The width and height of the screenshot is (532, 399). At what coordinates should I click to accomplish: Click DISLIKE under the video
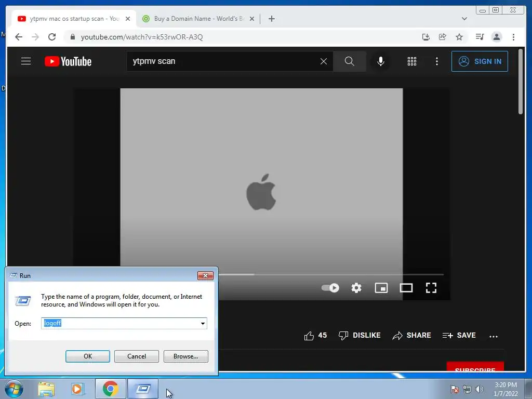(x=360, y=336)
